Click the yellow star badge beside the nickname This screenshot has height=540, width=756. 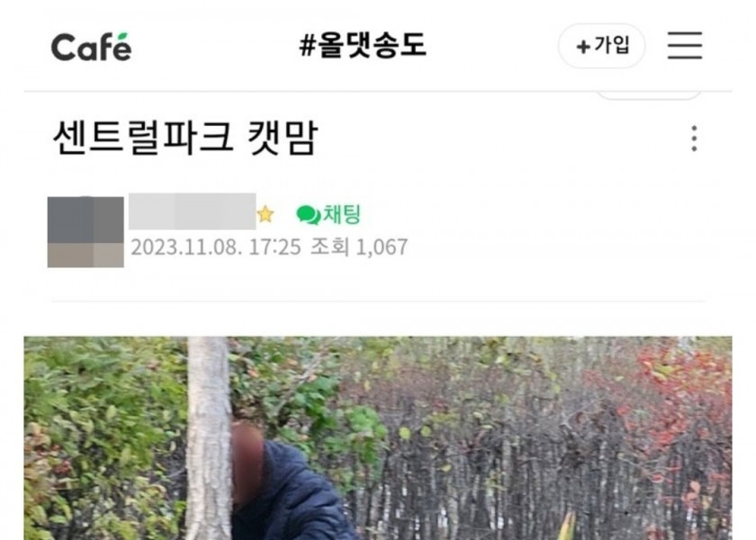265,214
